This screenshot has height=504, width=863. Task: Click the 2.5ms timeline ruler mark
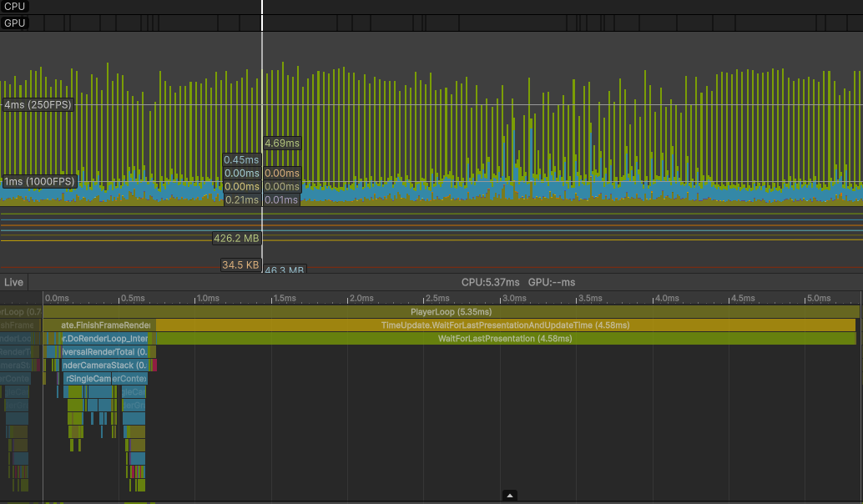(x=437, y=298)
